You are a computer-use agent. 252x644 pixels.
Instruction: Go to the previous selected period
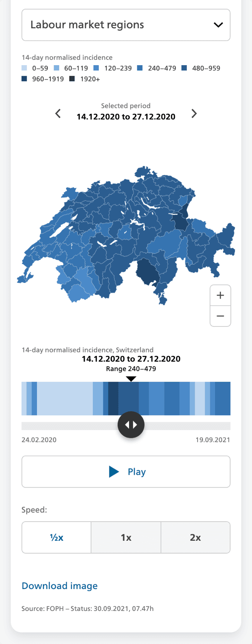[x=58, y=113]
